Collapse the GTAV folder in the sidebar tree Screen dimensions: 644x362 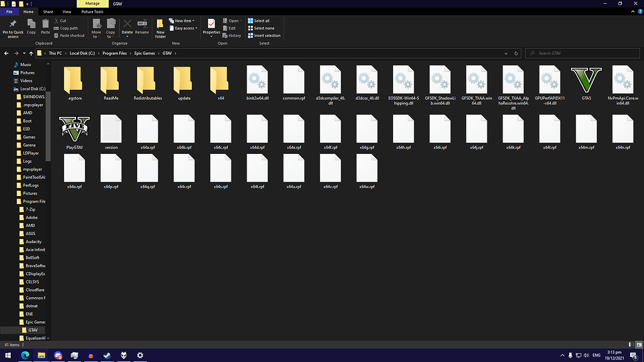point(18,329)
